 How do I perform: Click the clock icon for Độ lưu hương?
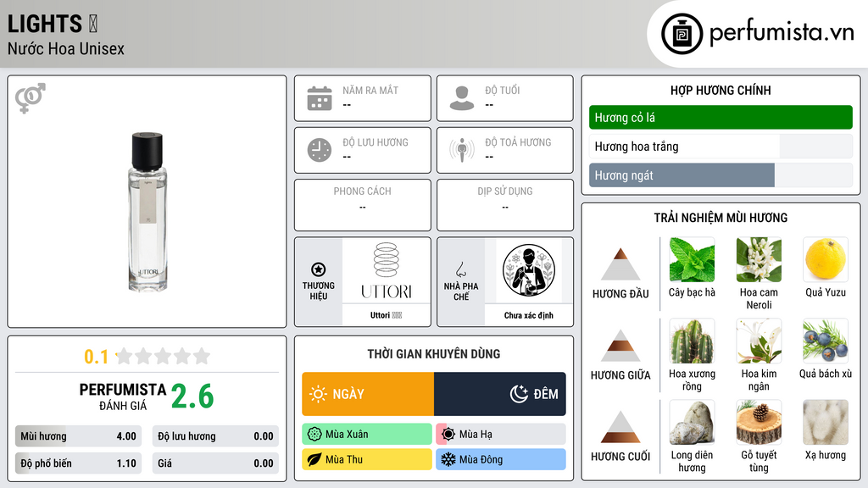320,150
